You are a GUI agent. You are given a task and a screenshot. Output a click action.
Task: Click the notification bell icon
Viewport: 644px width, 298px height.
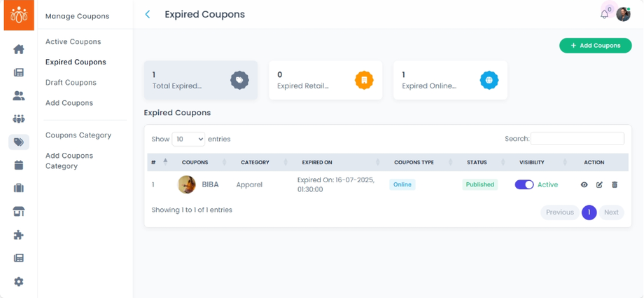click(x=604, y=14)
